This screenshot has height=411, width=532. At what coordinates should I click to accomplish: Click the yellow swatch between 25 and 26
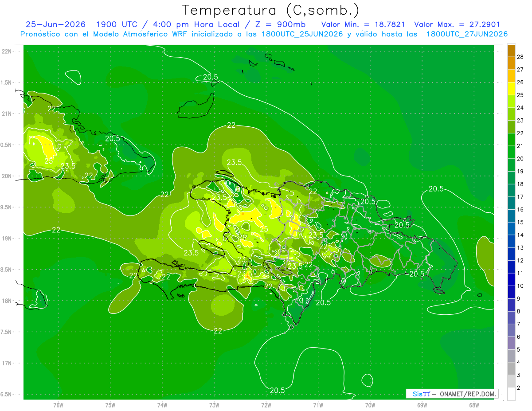click(x=511, y=89)
